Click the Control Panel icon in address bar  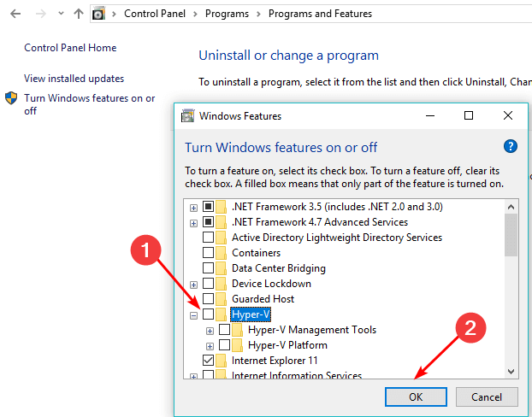point(98,14)
